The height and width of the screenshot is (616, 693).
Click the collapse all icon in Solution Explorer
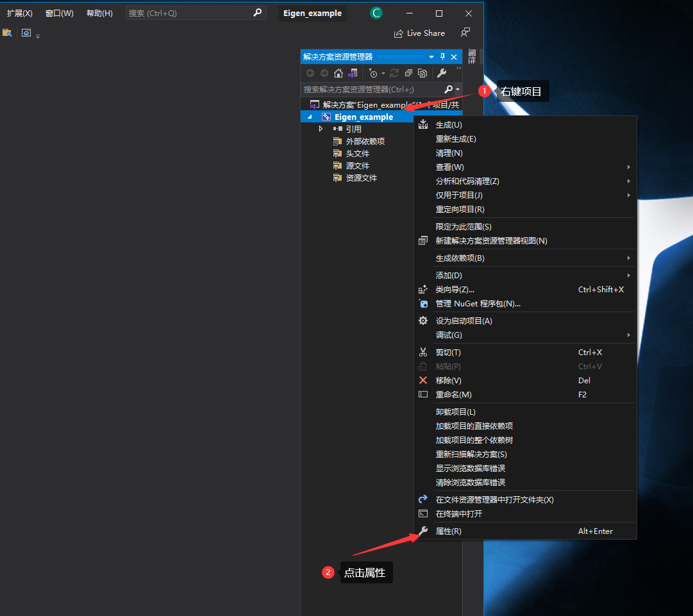pyautogui.click(x=408, y=73)
